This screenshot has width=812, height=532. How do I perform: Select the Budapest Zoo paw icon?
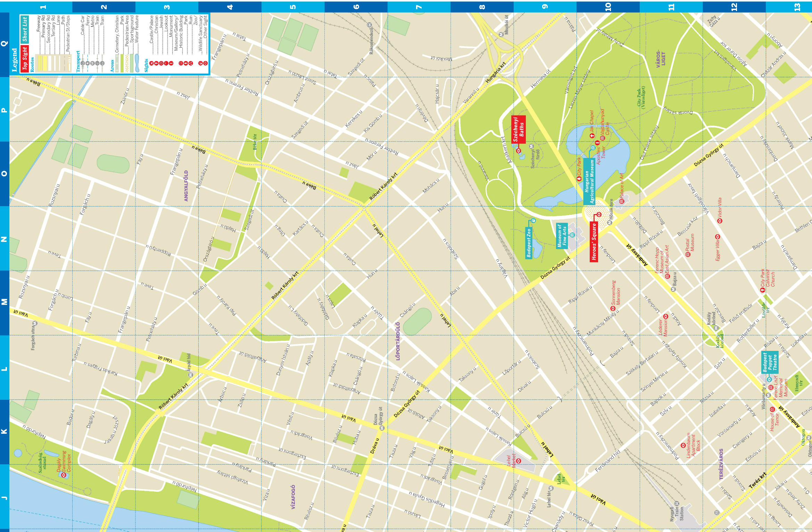click(x=533, y=220)
